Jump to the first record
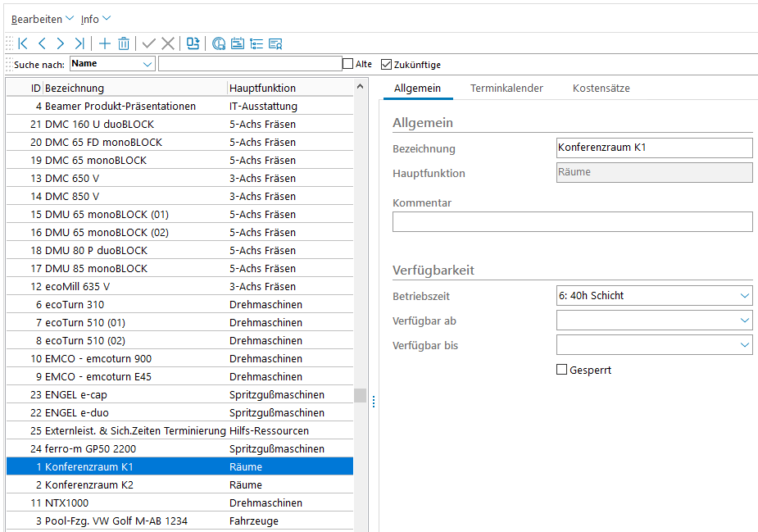Screen dimensions: 758x532 [23, 43]
